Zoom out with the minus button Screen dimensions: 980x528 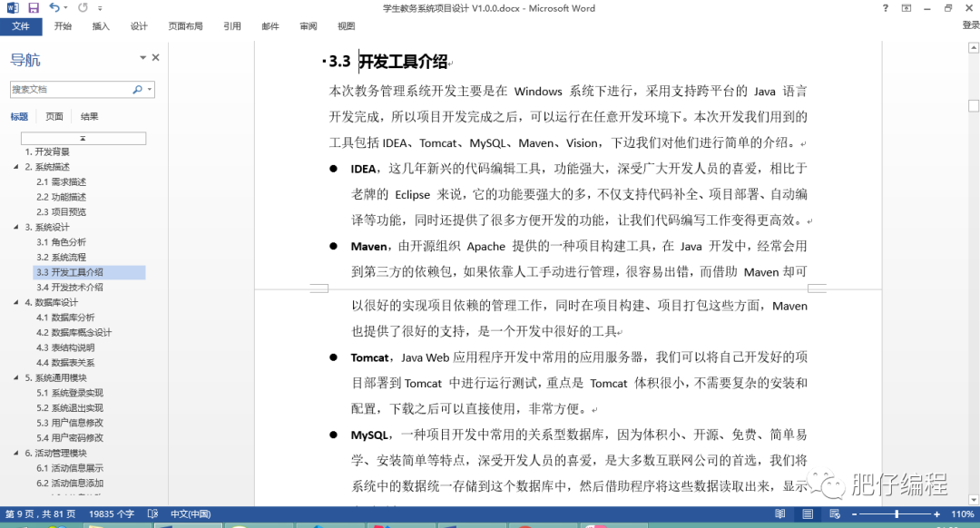[x=855, y=514]
